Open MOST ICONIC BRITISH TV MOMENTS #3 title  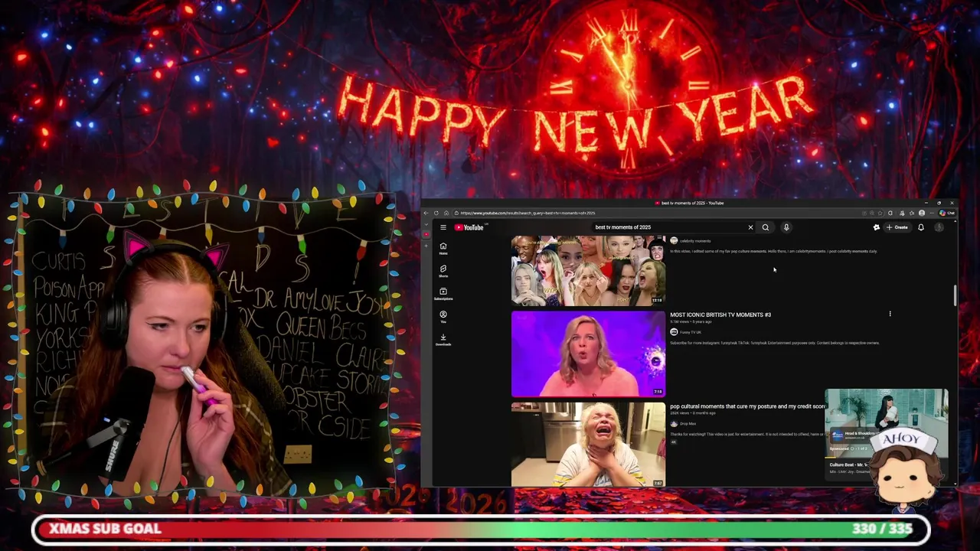(720, 315)
